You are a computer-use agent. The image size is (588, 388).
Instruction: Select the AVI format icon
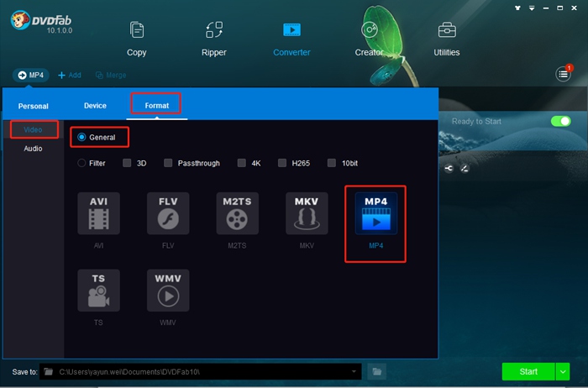tap(98, 213)
